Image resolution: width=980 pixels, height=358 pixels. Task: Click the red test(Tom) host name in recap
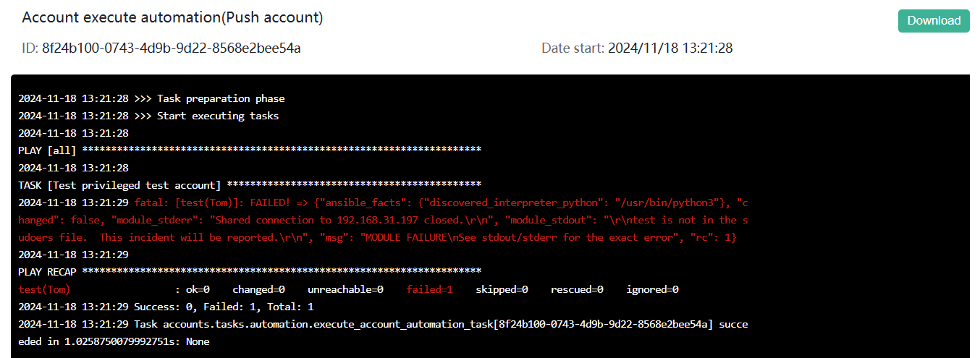[x=44, y=289]
